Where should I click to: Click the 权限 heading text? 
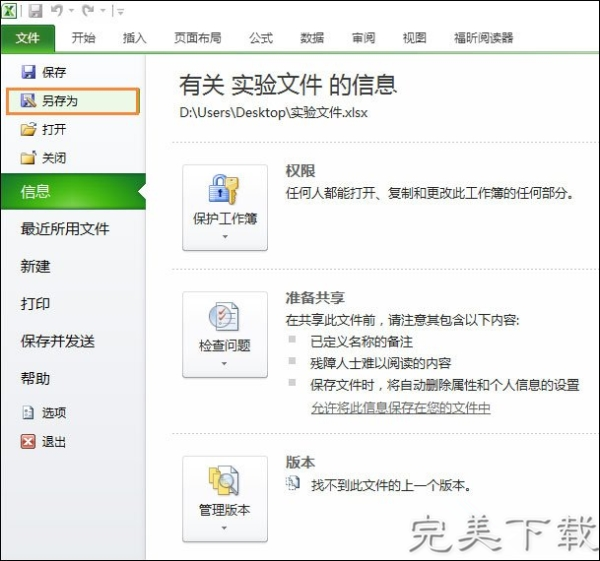pos(300,171)
